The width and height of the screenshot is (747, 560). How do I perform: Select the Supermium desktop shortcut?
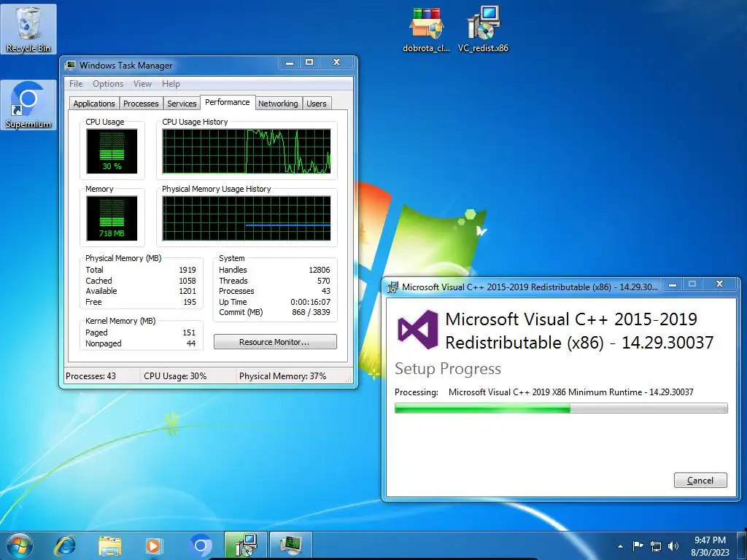pyautogui.click(x=28, y=105)
